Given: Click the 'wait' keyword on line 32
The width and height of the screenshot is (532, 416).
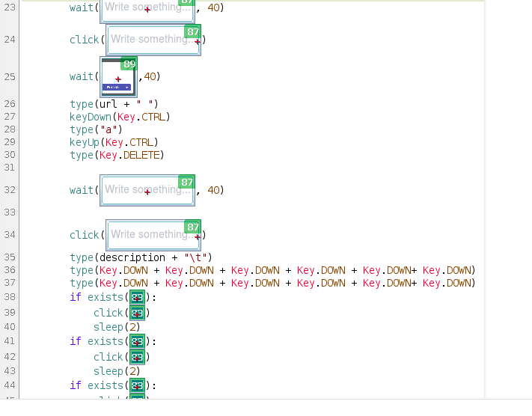Looking at the screenshot, I should [x=82, y=190].
